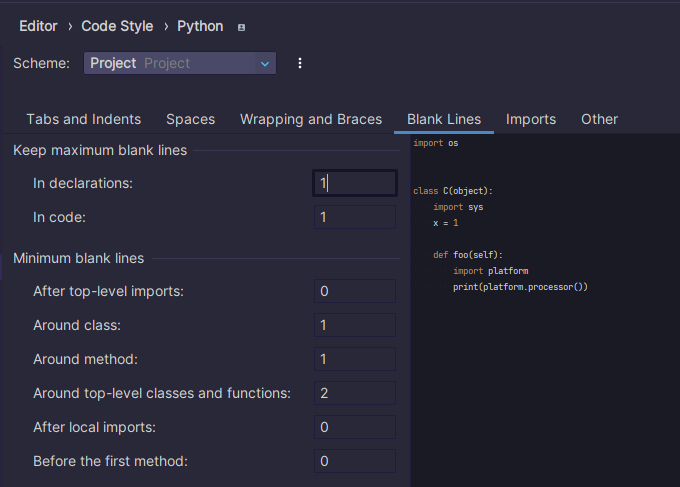Click the Around method value field
This screenshot has height=487, width=680.
point(355,359)
